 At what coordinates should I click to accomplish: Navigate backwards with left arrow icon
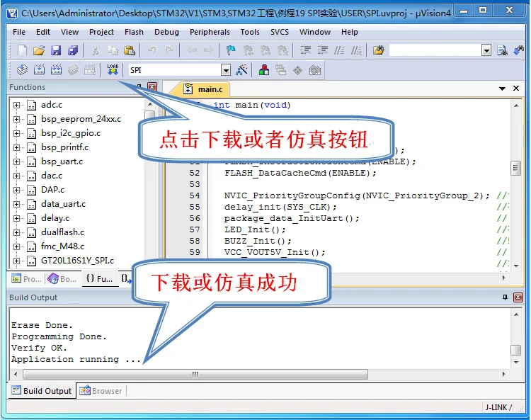[x=192, y=50]
